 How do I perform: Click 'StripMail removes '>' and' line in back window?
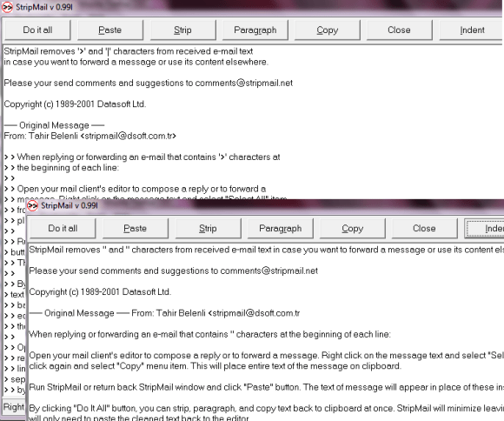pos(129,51)
